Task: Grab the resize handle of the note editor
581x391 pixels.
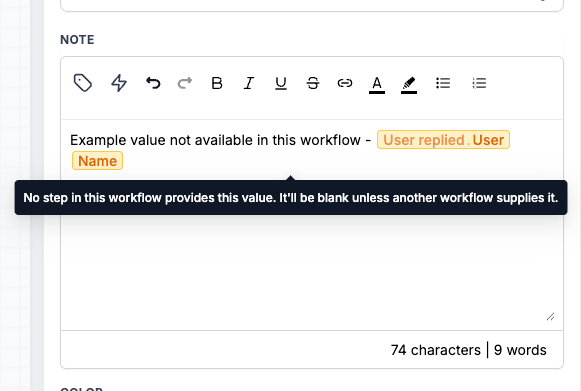Action: (551, 317)
